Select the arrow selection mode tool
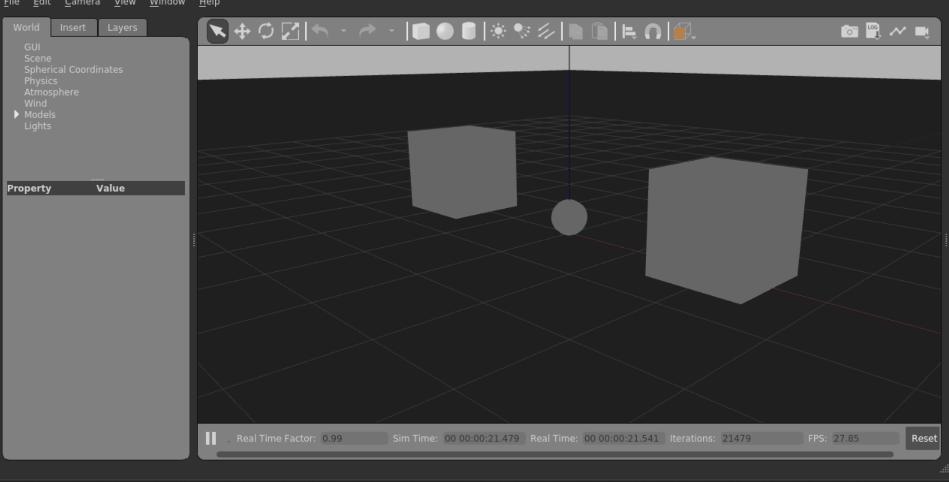 pos(218,31)
